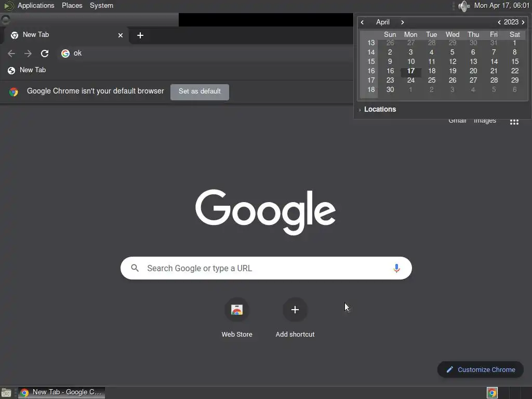Open the Images link
Screen dimensions: 532x399
(x=485, y=121)
